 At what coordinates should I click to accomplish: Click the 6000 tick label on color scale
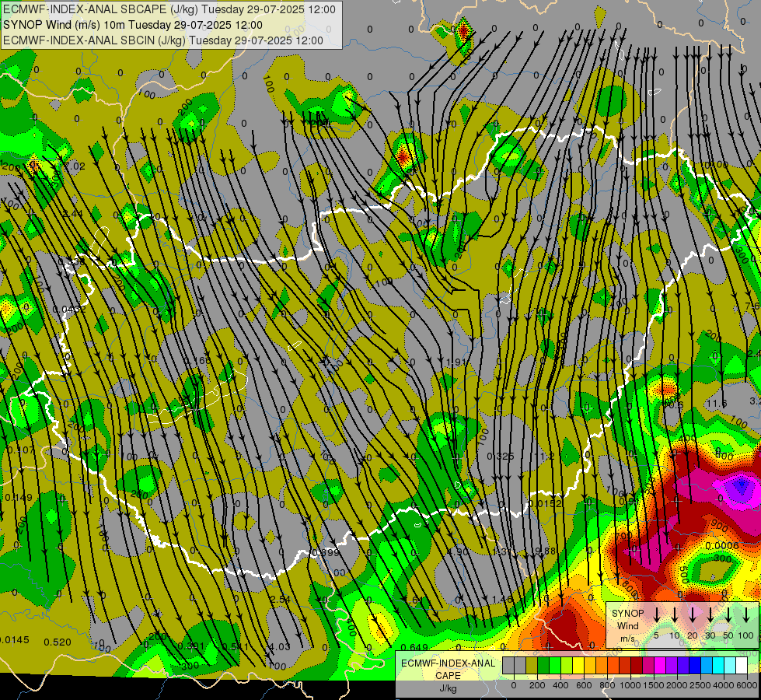pyautogui.click(x=747, y=685)
